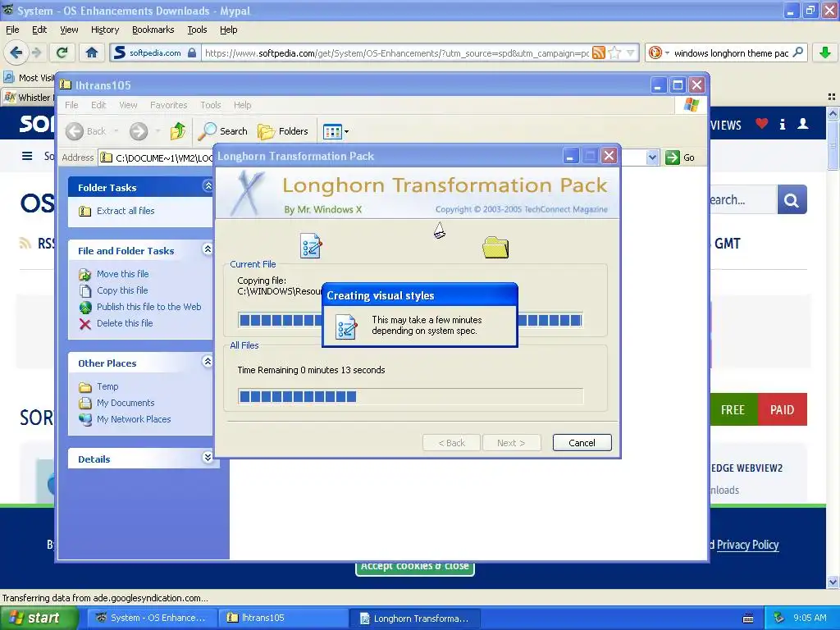840x630 pixels.
Task: Click the Current File progress bar
Action: [410, 321]
